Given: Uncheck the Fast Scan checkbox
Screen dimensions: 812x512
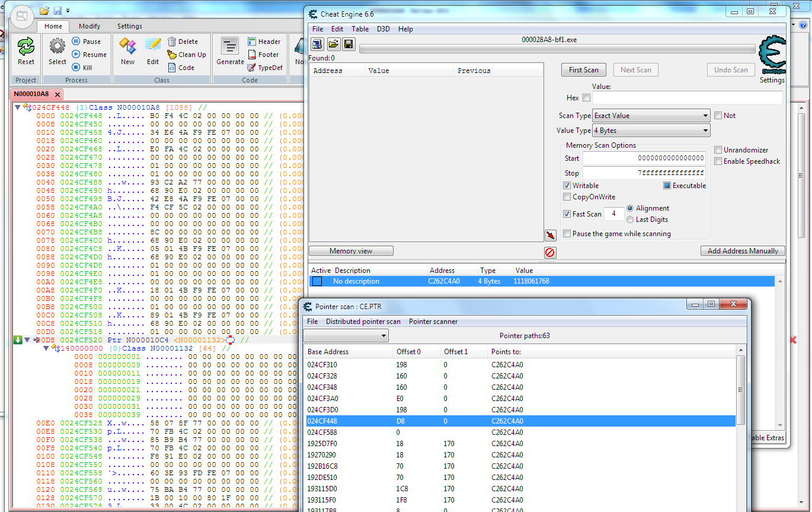Looking at the screenshot, I should tap(567, 214).
